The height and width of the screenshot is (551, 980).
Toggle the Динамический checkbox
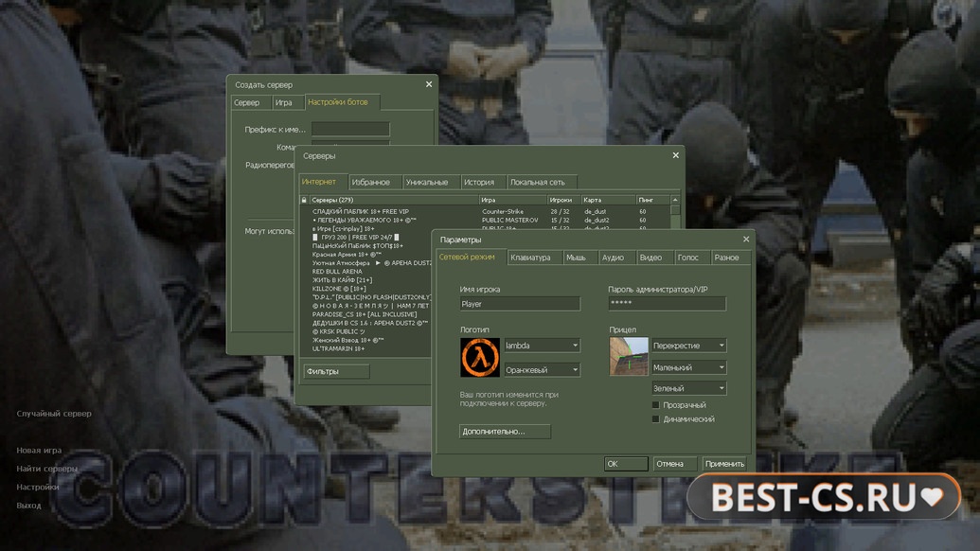coord(655,419)
